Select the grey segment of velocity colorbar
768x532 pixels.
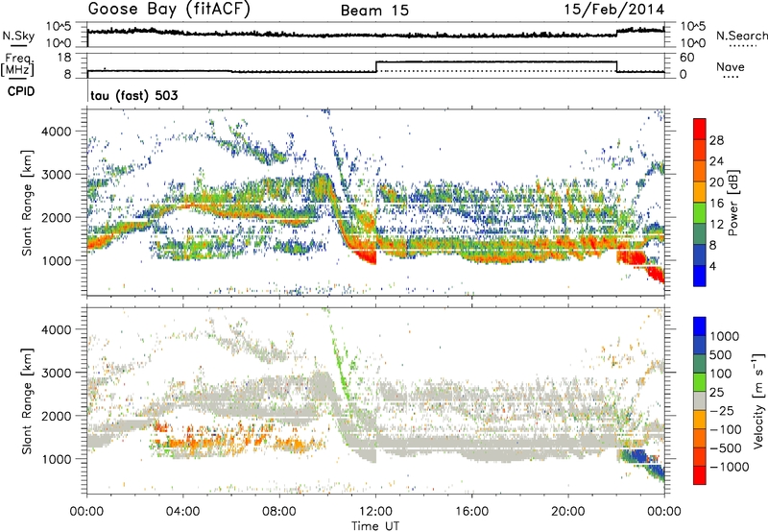tap(700, 401)
